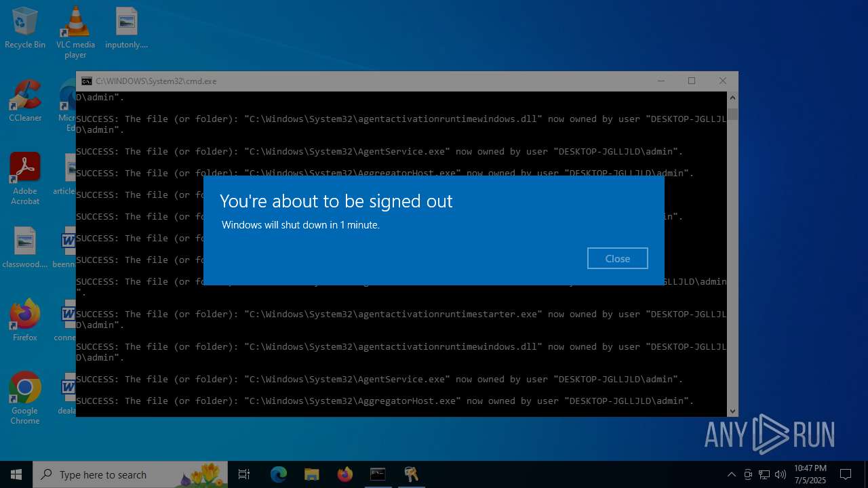The width and height of the screenshot is (868, 488).
Task: Open Firefox from the taskbar
Action: pos(344,474)
